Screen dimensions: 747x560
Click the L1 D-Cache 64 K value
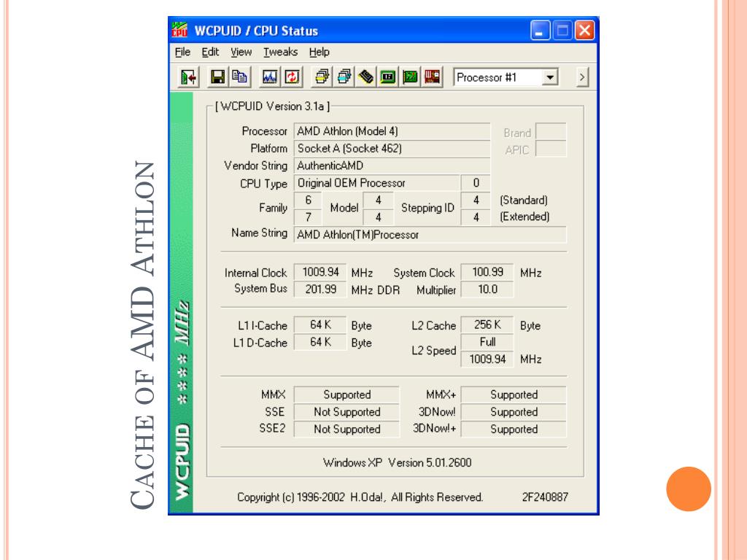[x=320, y=342]
